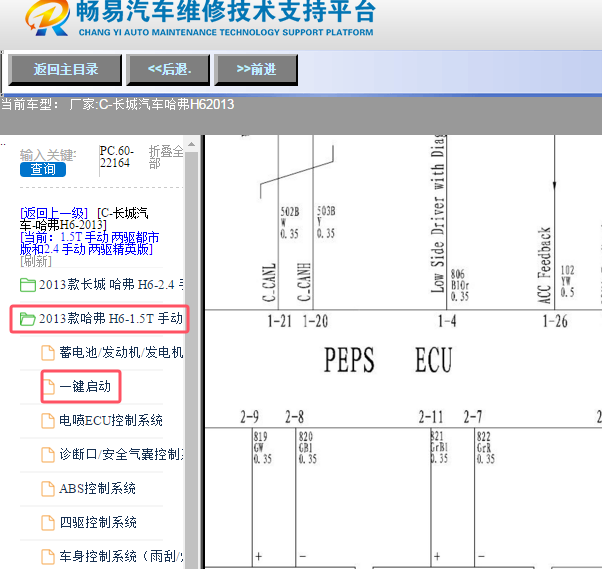The height and width of the screenshot is (569, 602).
Task: Click the open folder icon of H6-1.5T
Action: [x=28, y=319]
